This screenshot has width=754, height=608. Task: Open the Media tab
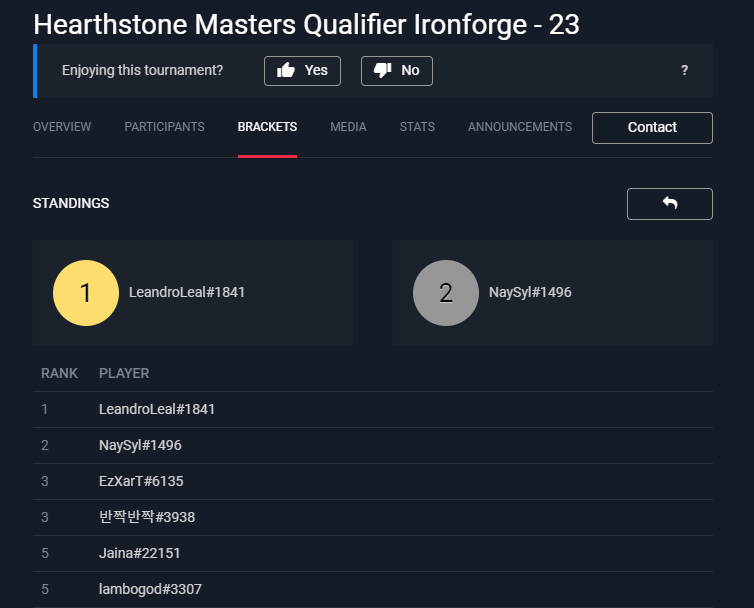pos(348,127)
